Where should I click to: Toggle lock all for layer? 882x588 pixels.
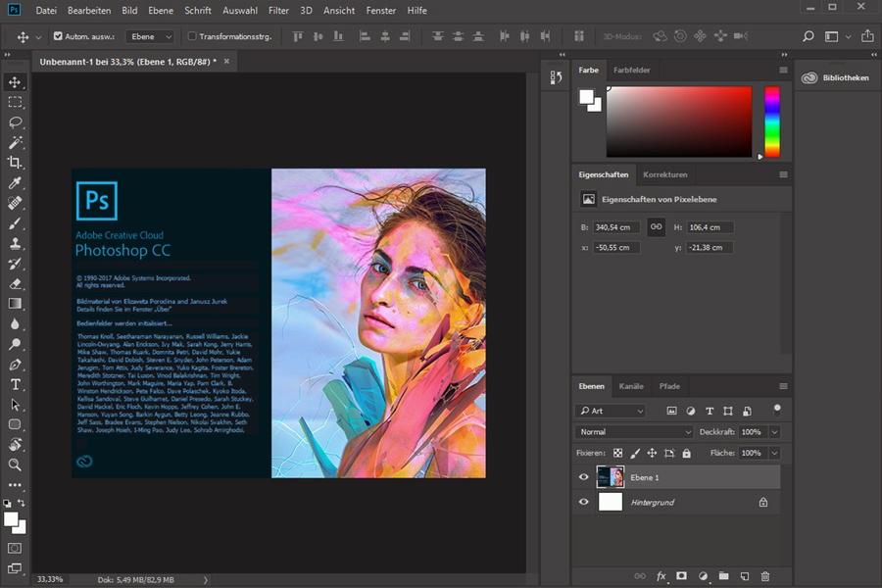click(686, 453)
